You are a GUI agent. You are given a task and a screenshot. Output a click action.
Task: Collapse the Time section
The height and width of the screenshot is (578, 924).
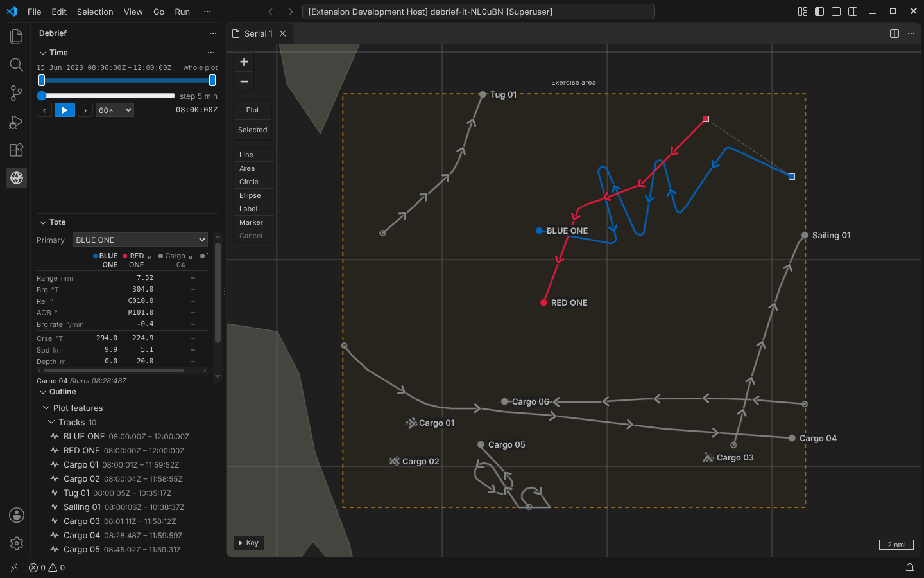tap(43, 53)
